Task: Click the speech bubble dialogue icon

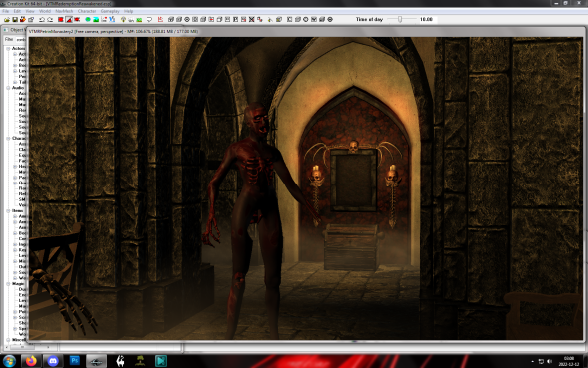Action: coord(149,20)
